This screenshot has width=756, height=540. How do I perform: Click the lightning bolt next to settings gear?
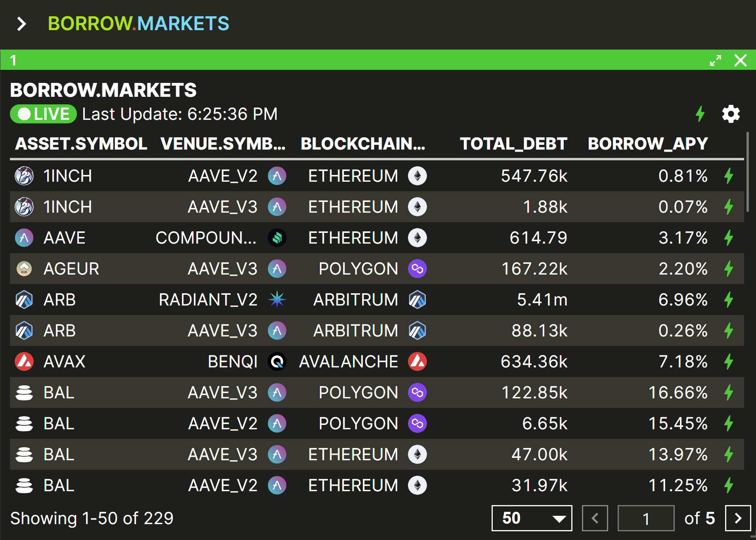(x=700, y=114)
